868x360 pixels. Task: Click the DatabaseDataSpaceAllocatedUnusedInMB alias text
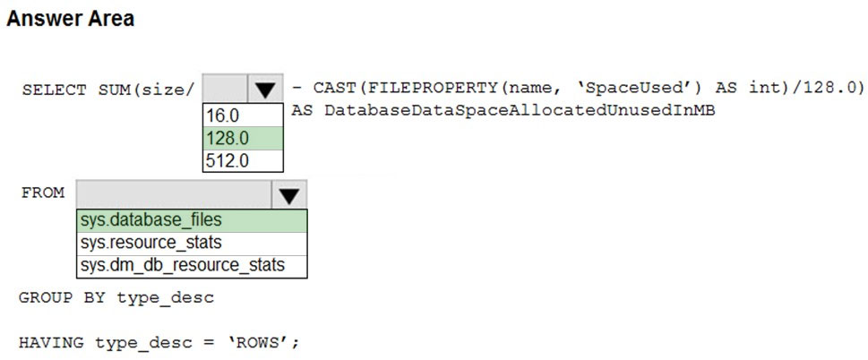coord(520,111)
